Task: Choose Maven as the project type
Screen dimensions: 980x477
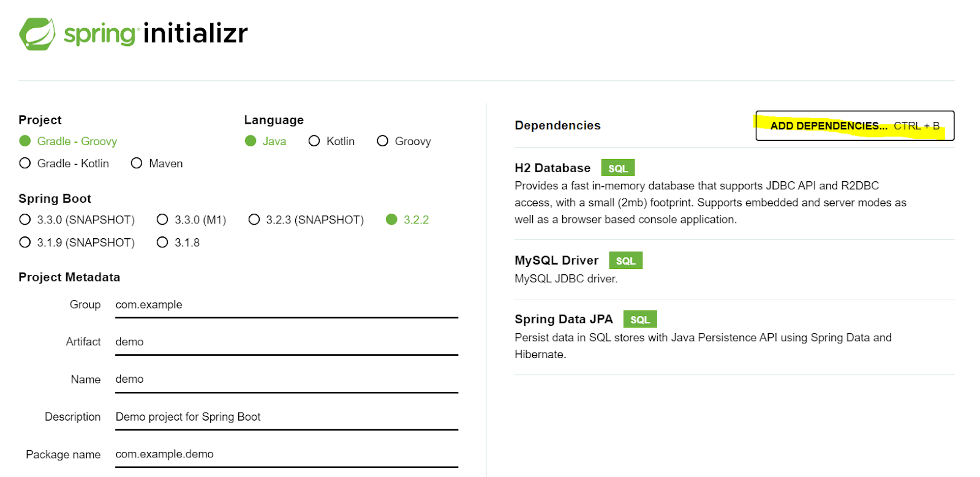Action: point(137,163)
